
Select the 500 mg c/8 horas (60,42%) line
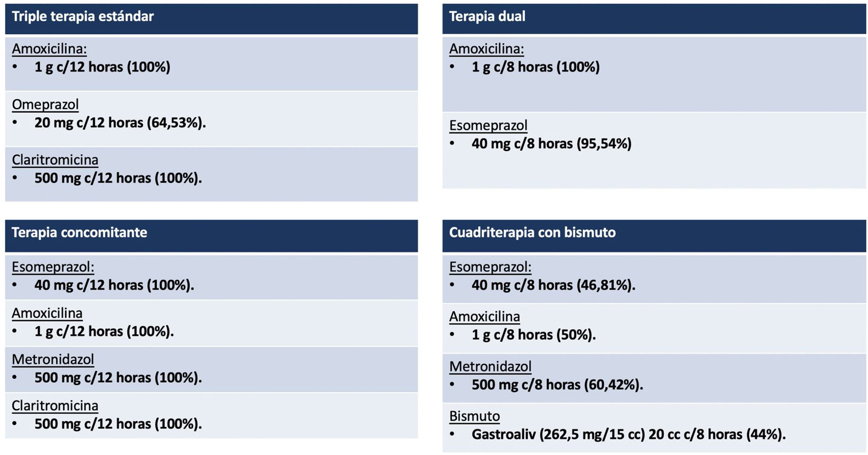pyautogui.click(x=557, y=385)
